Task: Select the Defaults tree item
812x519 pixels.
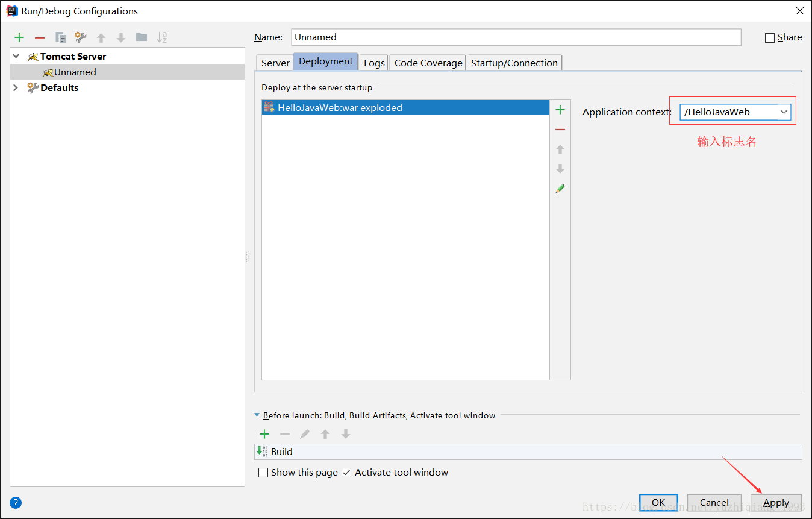Action: (59, 87)
